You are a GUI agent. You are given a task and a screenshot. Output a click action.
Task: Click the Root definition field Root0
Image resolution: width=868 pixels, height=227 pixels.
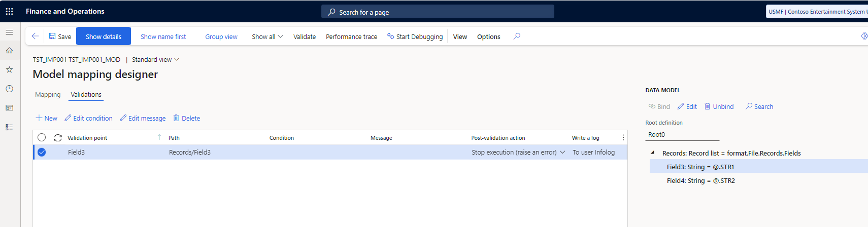(682, 134)
